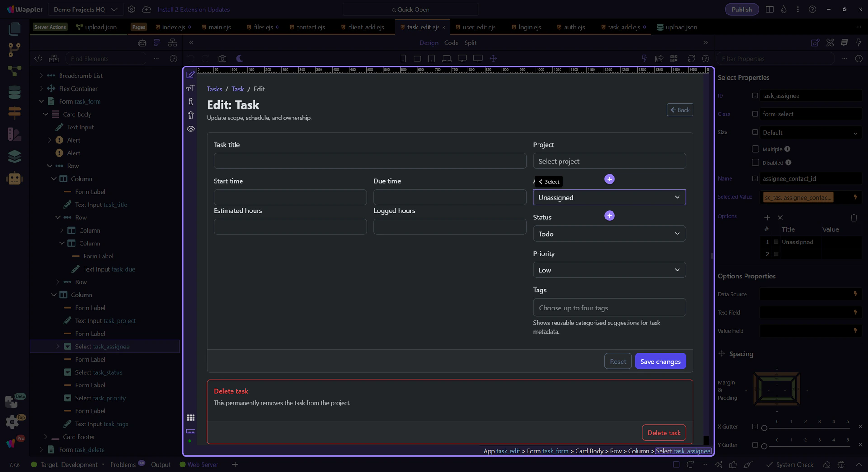Enable the Multiple checkbox
Image resolution: width=868 pixels, height=472 pixels.
(755, 149)
